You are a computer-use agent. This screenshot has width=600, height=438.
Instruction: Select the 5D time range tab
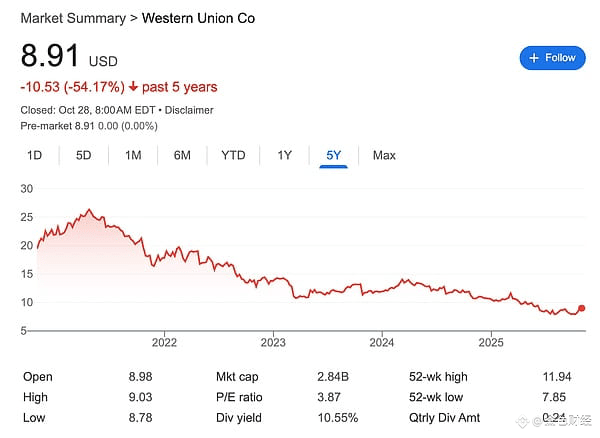84,155
